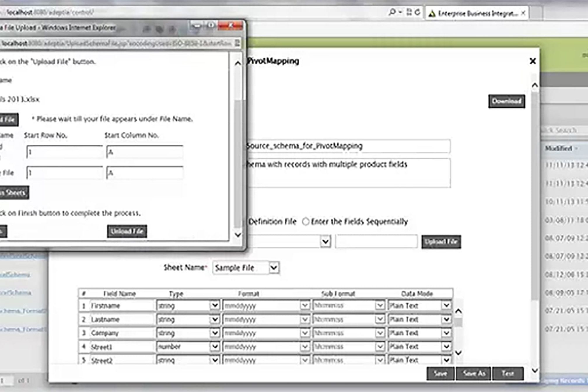Select Enter the Fields Sequentially radio
This screenshot has height=392, width=588.
click(x=305, y=222)
